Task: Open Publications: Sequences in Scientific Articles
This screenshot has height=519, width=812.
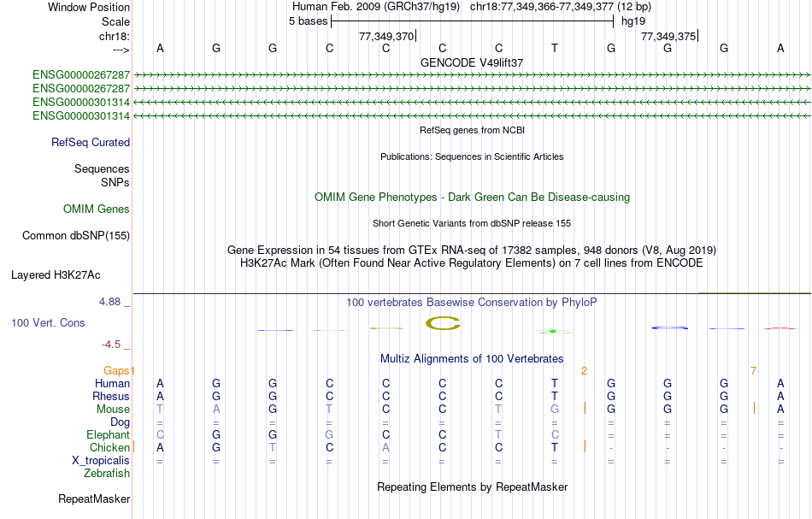Action: tap(472, 156)
